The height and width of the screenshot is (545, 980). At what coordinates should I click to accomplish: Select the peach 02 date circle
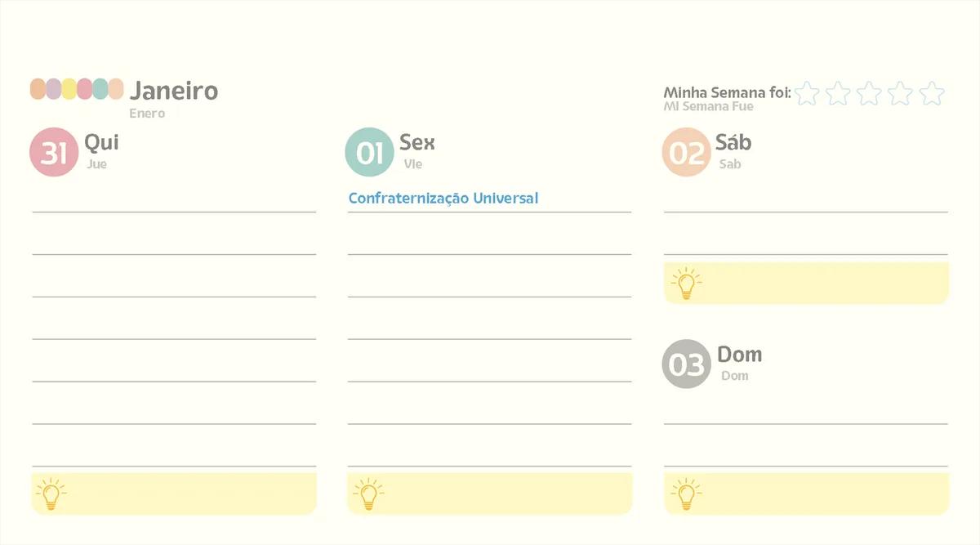click(687, 152)
